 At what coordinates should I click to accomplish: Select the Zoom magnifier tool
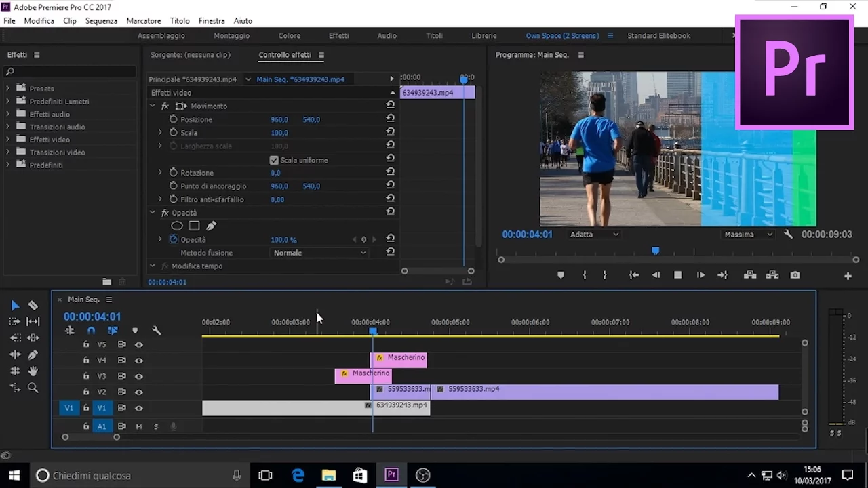33,388
